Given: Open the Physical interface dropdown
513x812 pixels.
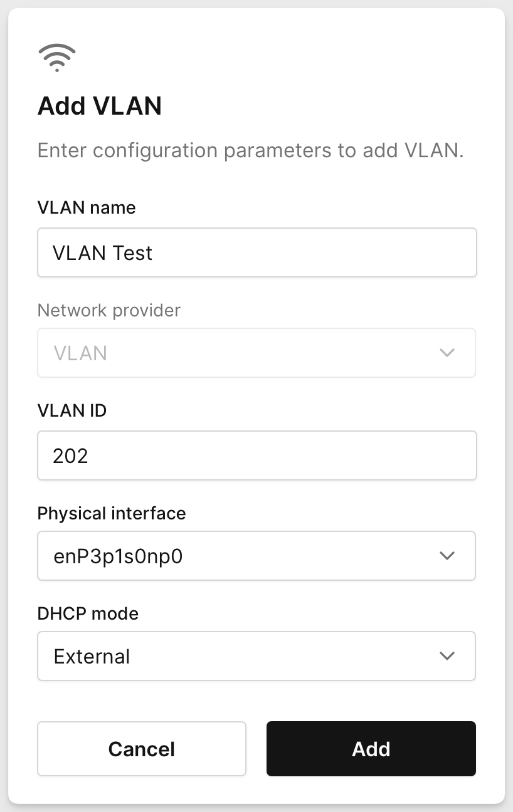Looking at the screenshot, I should [257, 556].
